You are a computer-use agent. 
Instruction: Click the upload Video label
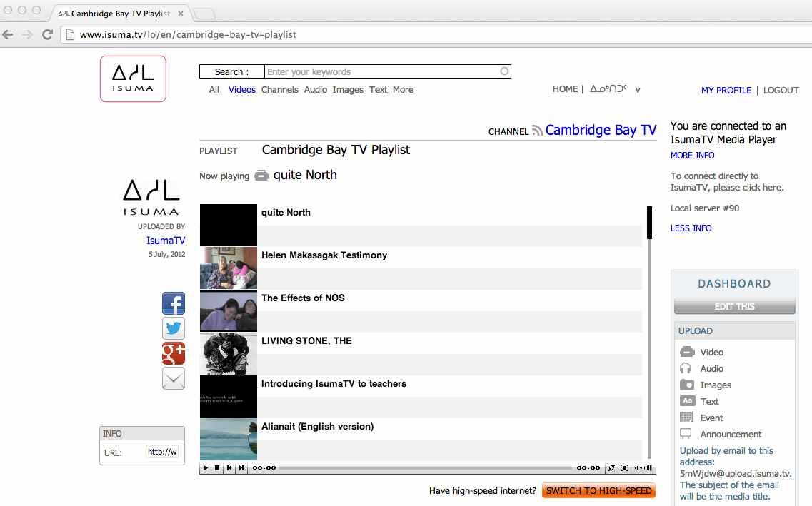point(711,352)
